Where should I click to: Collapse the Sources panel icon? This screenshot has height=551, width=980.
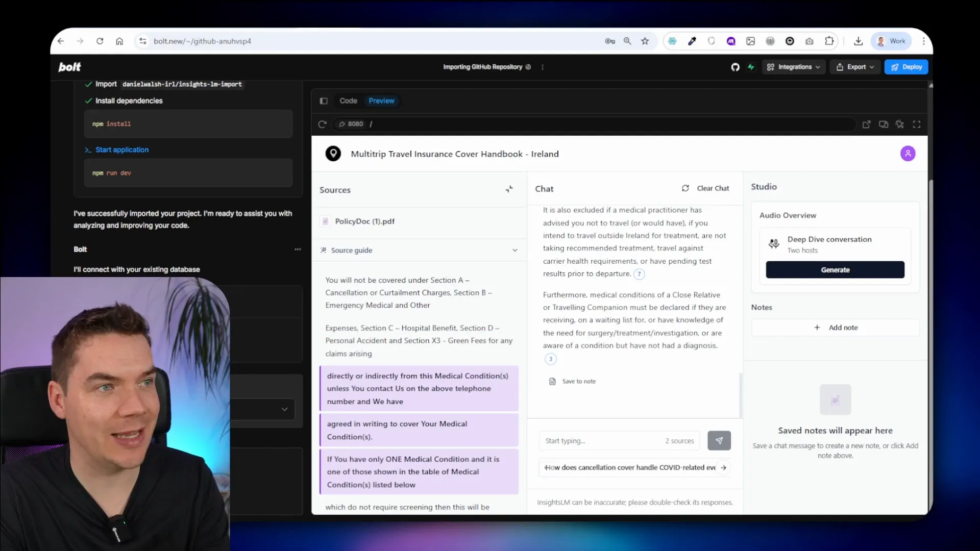509,189
